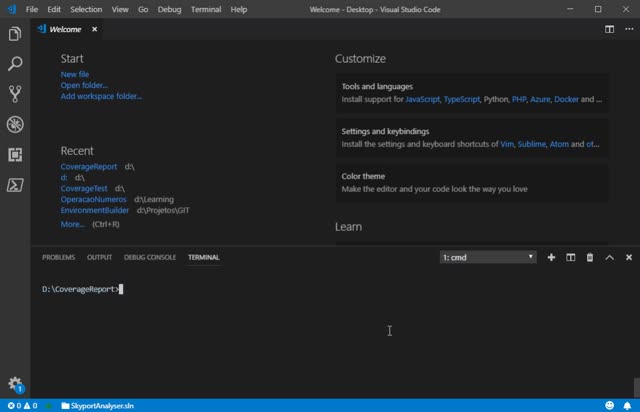This screenshot has width=640, height=412.
Task: Open the PowerShell sidebar icon
Action: [x=15, y=185]
